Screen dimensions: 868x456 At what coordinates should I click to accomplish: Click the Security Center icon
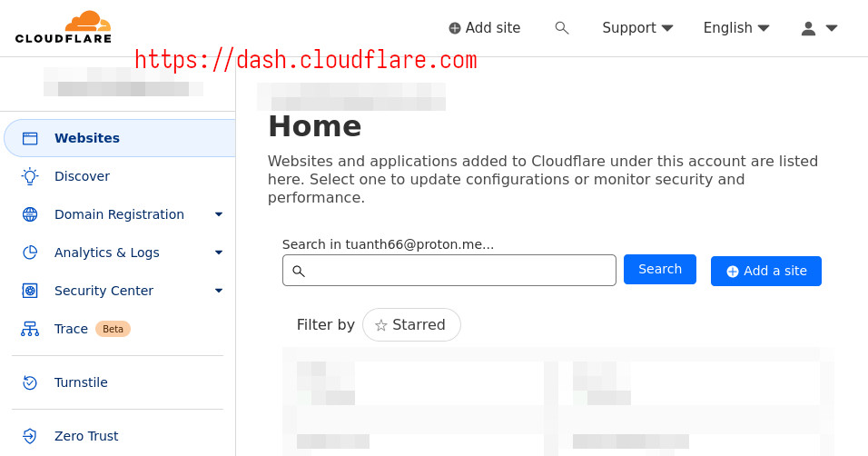pos(30,291)
